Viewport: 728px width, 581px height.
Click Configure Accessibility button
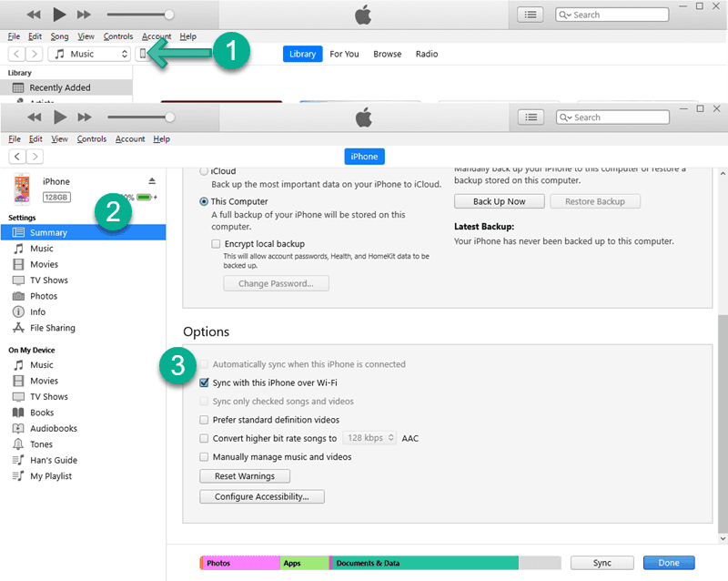[x=262, y=496]
